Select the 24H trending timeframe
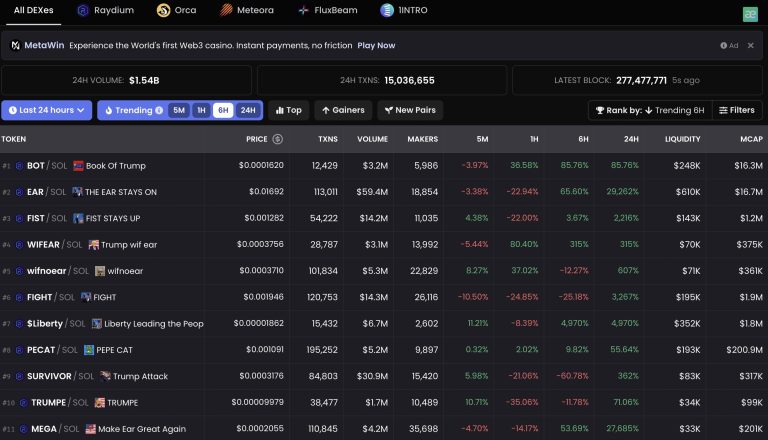The image size is (768, 440). (248, 110)
